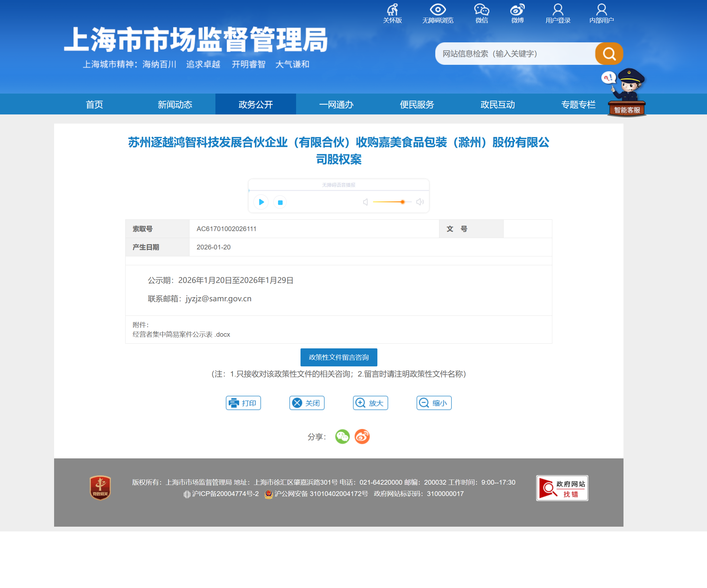Viewport: 707px width, 588px height.
Task: Enlarge text with 放大 button
Action: [370, 403]
